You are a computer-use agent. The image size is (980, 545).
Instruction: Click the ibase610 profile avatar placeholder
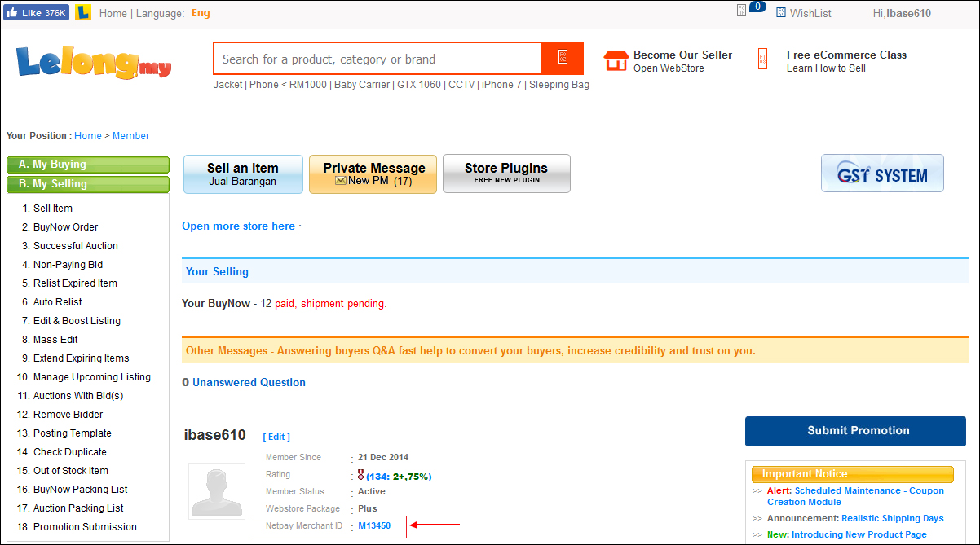[217, 491]
